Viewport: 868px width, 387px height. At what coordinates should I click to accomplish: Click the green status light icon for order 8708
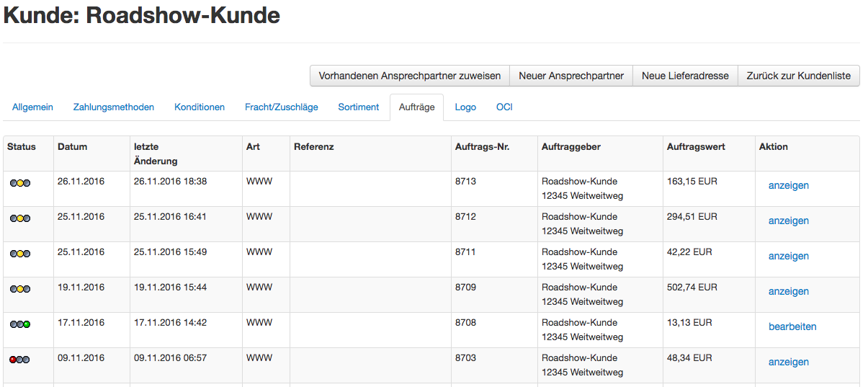tap(20, 324)
